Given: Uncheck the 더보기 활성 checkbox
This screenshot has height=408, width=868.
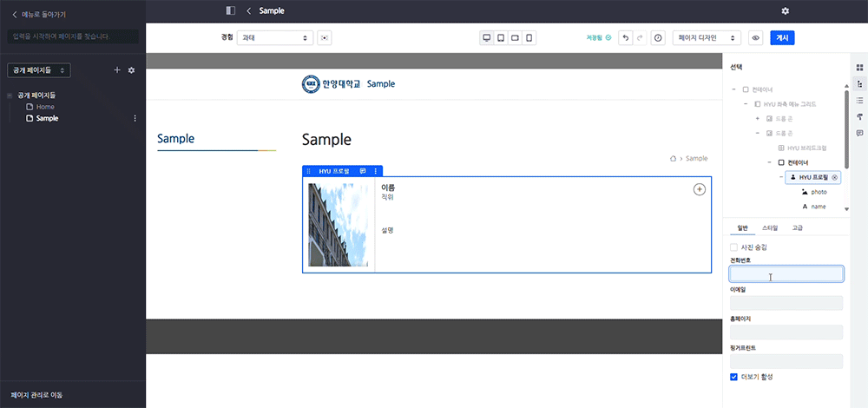Looking at the screenshot, I should [x=734, y=377].
